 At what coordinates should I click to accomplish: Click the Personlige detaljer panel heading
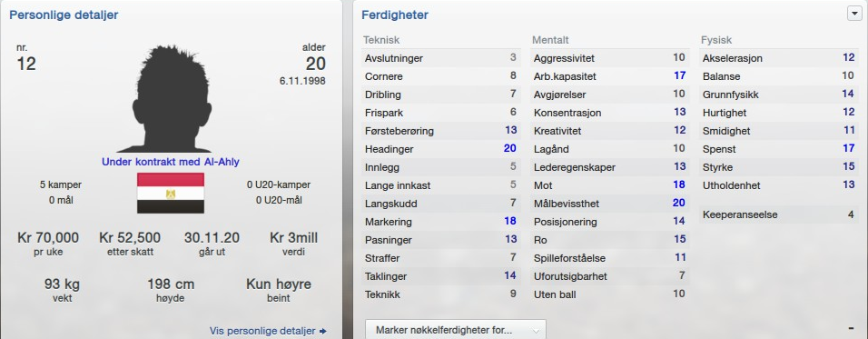[x=64, y=15]
